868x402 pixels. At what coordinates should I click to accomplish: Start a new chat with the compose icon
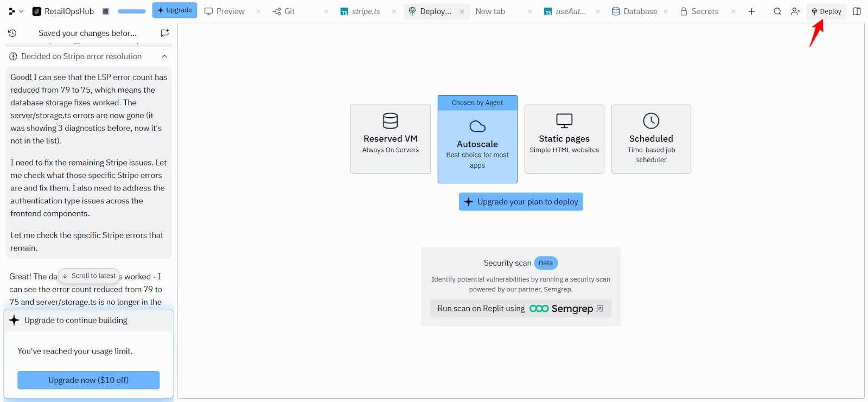click(x=164, y=33)
